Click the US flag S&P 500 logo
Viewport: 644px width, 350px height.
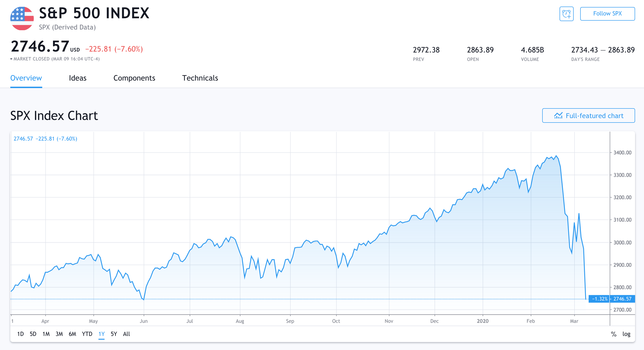(x=22, y=19)
